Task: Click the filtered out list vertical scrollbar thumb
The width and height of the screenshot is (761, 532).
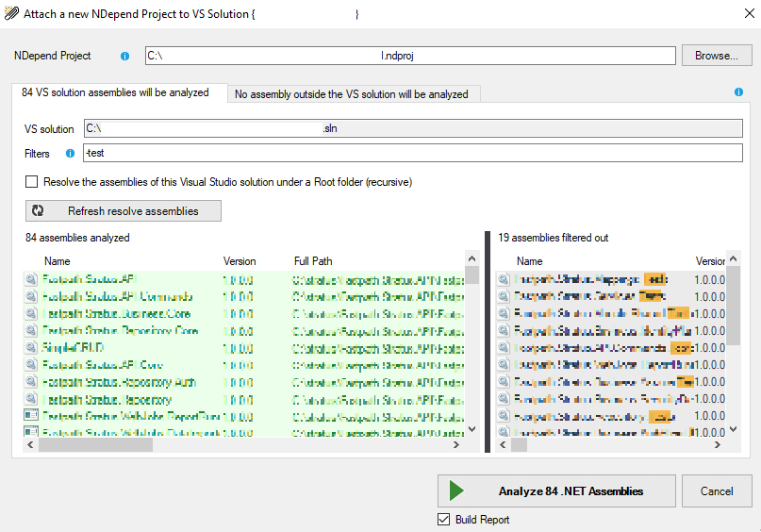Action: (x=734, y=306)
